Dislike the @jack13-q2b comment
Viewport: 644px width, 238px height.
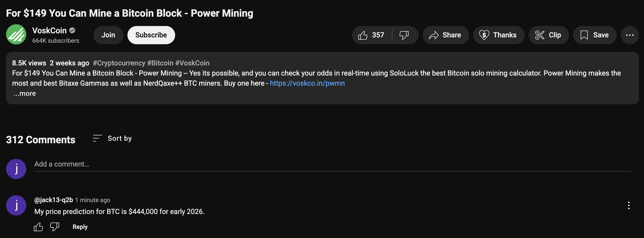(x=55, y=227)
